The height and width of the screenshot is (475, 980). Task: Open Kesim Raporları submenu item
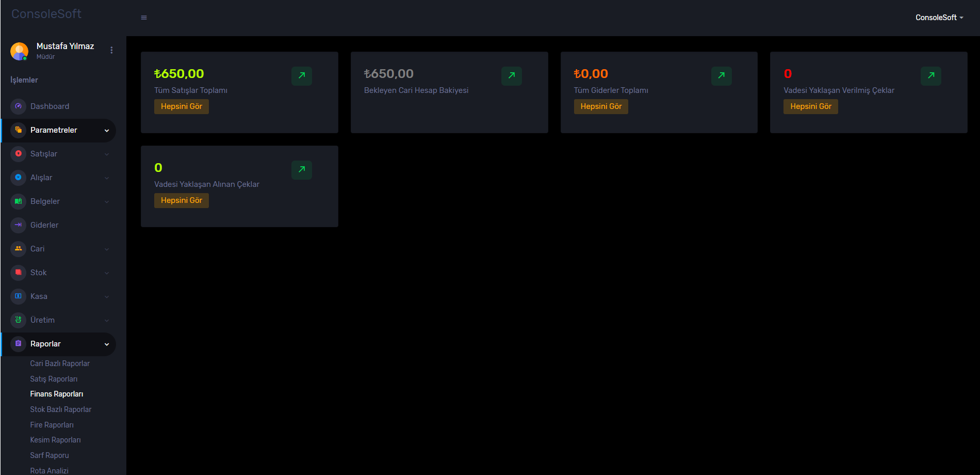tap(55, 440)
